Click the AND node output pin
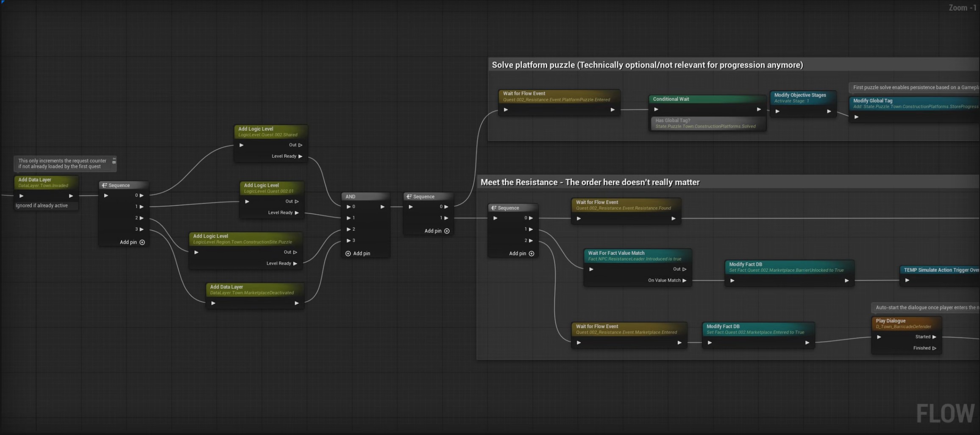The width and height of the screenshot is (980, 435). [382, 207]
